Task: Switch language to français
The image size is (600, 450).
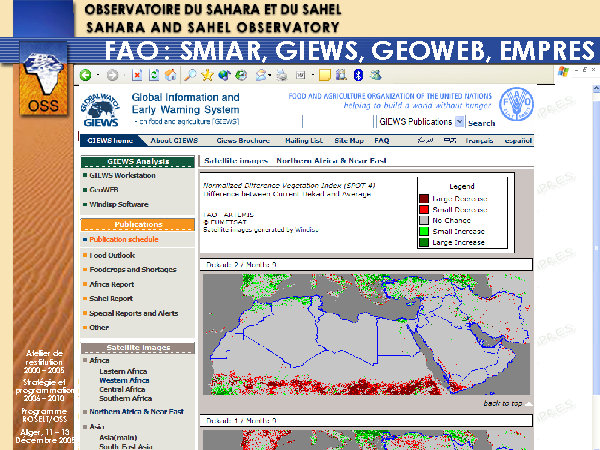Action: click(479, 141)
